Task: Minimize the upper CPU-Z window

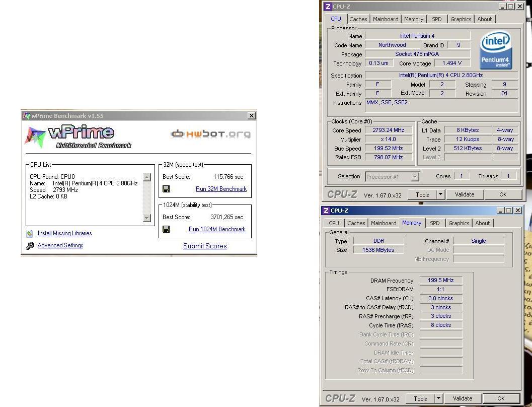Action: pyautogui.click(x=502, y=7)
